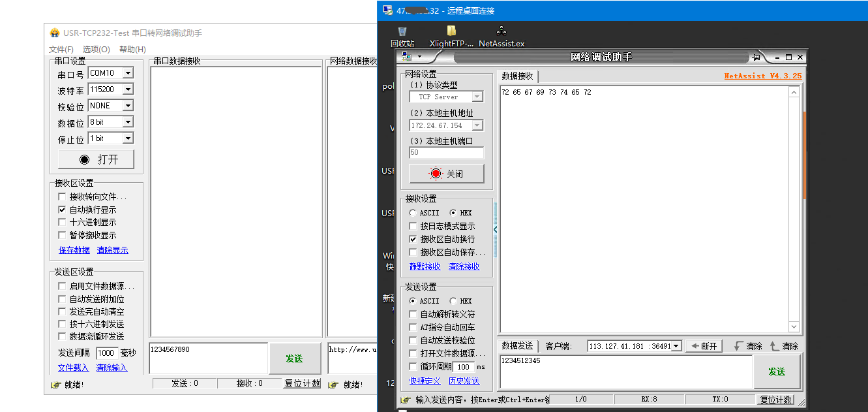Open the XlightFTP folder icon on desktop
868x412 pixels.
click(451, 32)
